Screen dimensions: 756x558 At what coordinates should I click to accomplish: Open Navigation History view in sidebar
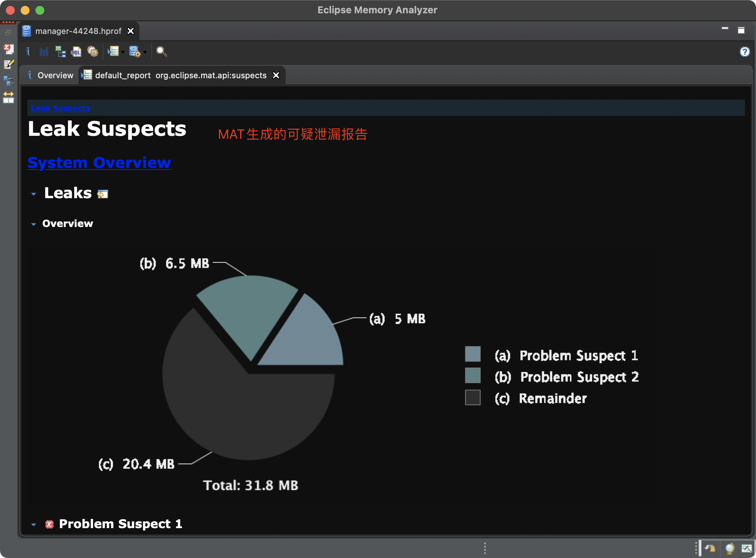click(x=8, y=81)
